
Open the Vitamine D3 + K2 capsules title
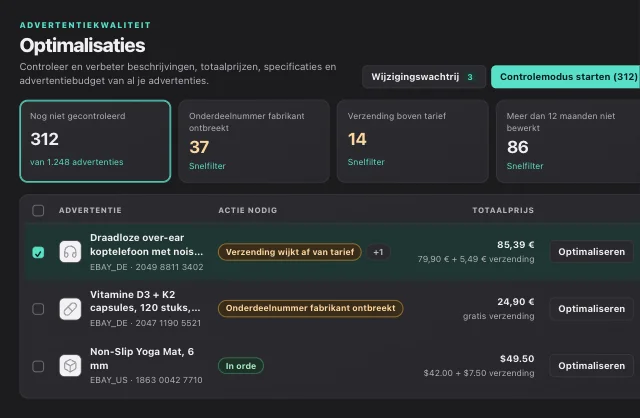click(x=145, y=301)
